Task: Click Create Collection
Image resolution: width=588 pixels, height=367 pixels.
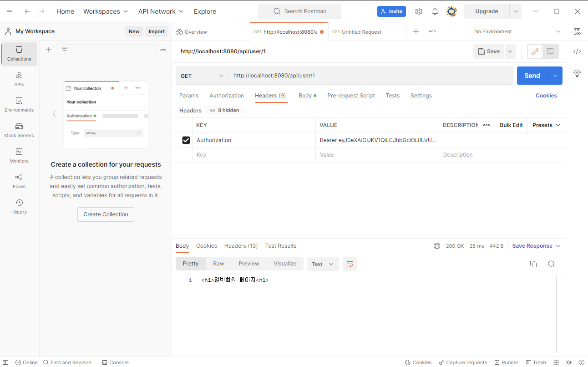Action: click(106, 214)
